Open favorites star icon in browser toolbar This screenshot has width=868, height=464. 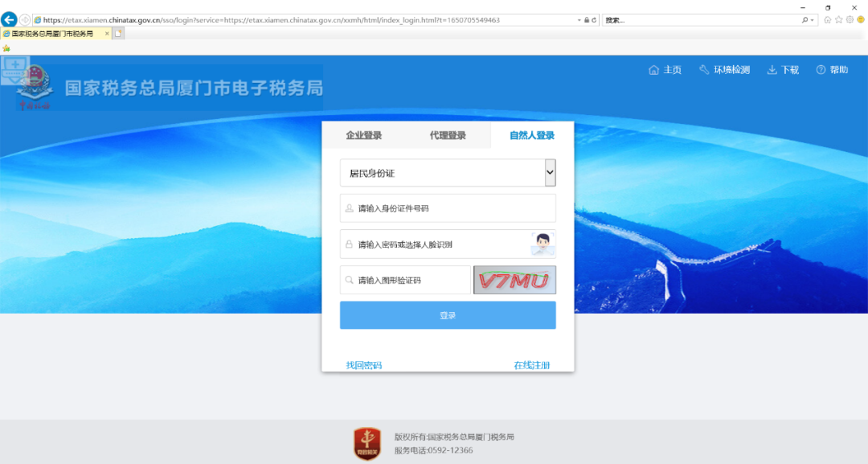tap(838, 20)
